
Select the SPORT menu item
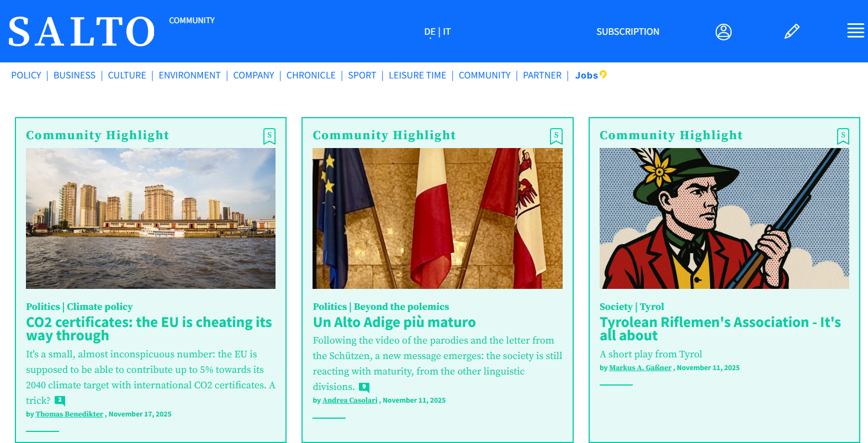pyautogui.click(x=362, y=75)
